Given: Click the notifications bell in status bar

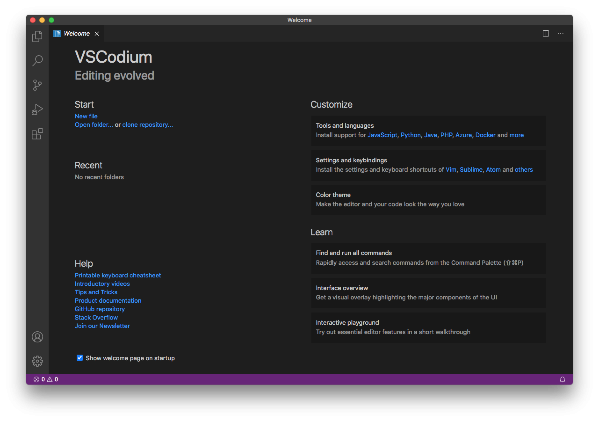Looking at the screenshot, I should [562, 379].
